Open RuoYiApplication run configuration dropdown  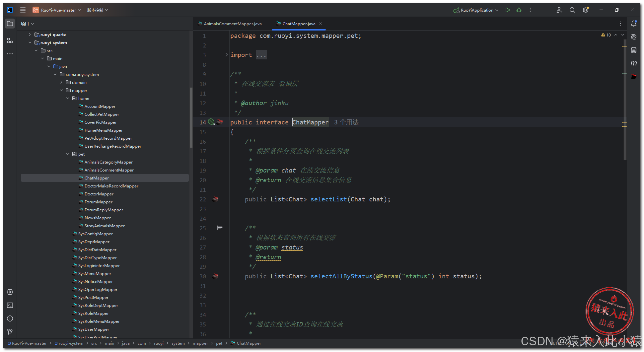coord(476,10)
